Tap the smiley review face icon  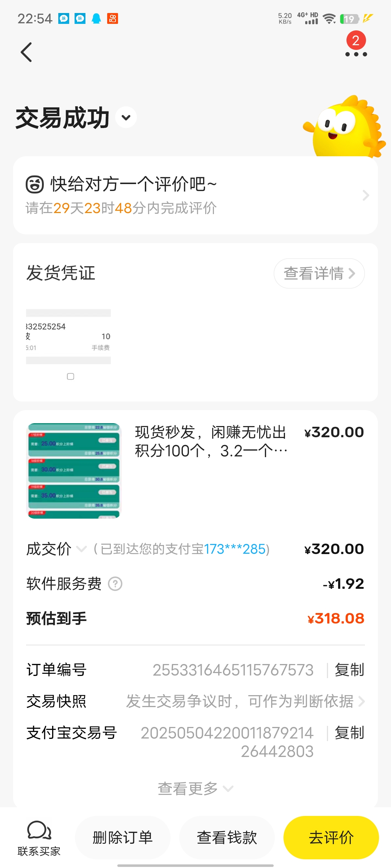click(x=35, y=184)
